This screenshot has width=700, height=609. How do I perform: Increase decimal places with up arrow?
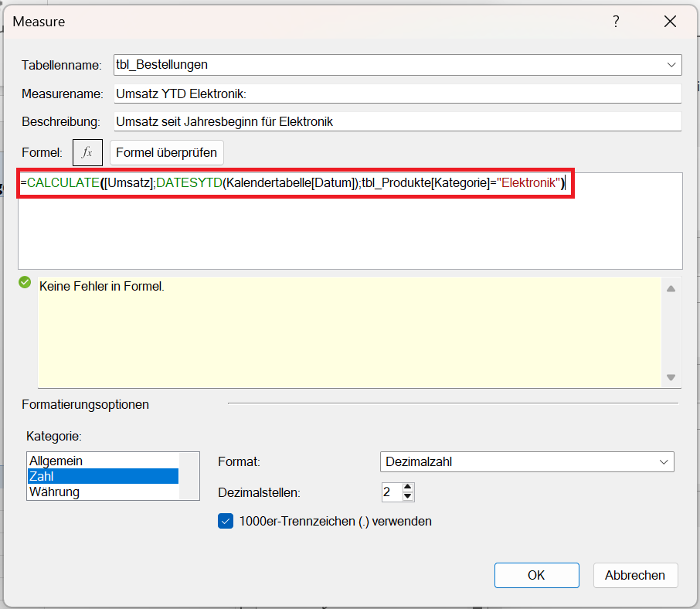tap(409, 487)
